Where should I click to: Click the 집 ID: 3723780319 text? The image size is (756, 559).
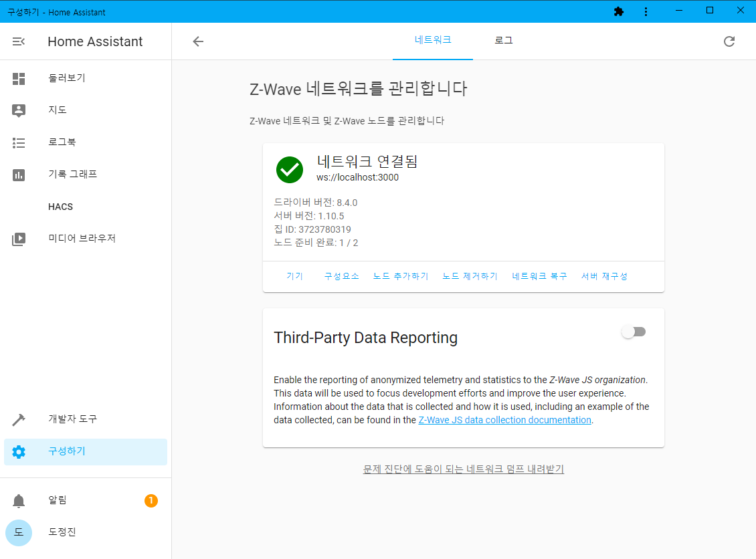pos(312,229)
